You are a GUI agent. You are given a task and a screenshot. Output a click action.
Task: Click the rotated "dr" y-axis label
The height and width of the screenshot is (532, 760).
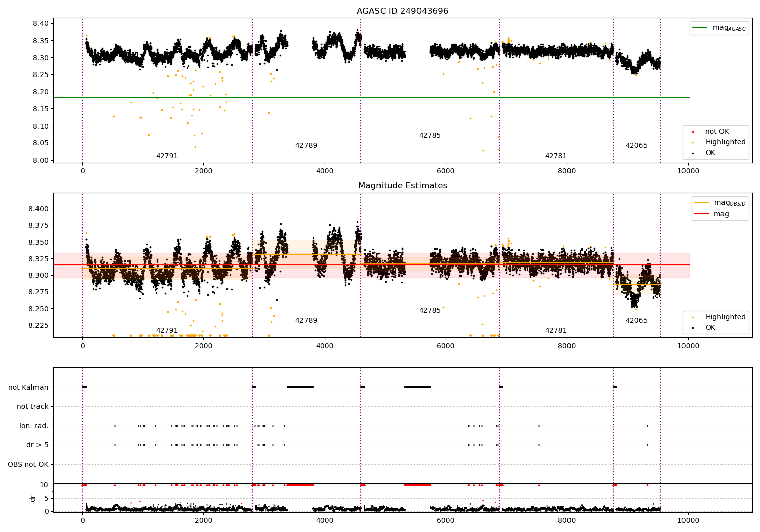[33, 498]
